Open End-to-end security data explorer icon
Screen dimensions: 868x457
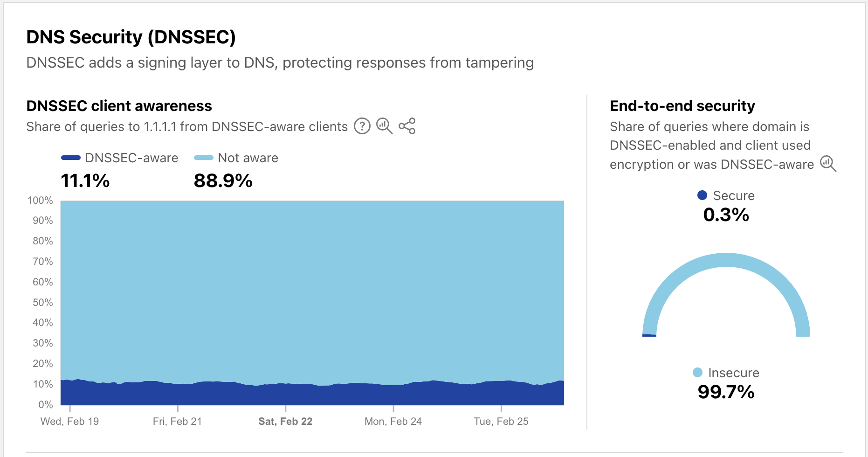tap(828, 164)
